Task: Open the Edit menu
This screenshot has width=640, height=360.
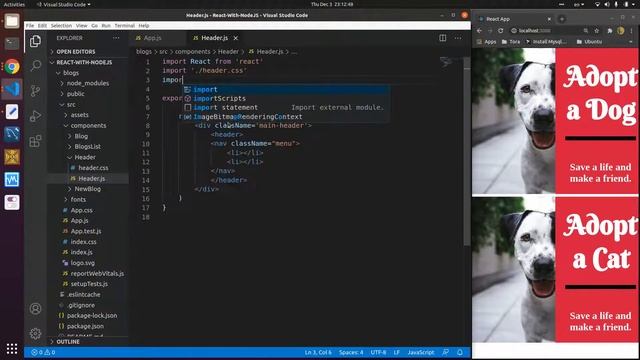Action: pos(42,25)
